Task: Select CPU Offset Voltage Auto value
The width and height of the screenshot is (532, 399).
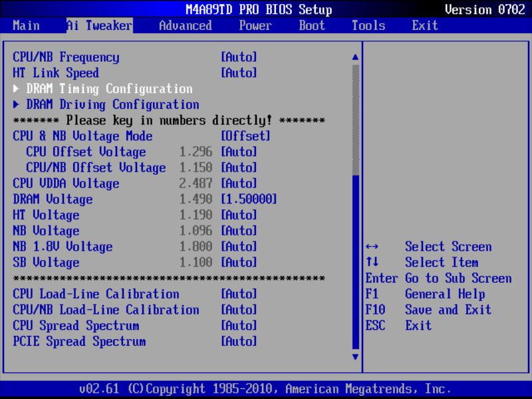Action: [239, 152]
